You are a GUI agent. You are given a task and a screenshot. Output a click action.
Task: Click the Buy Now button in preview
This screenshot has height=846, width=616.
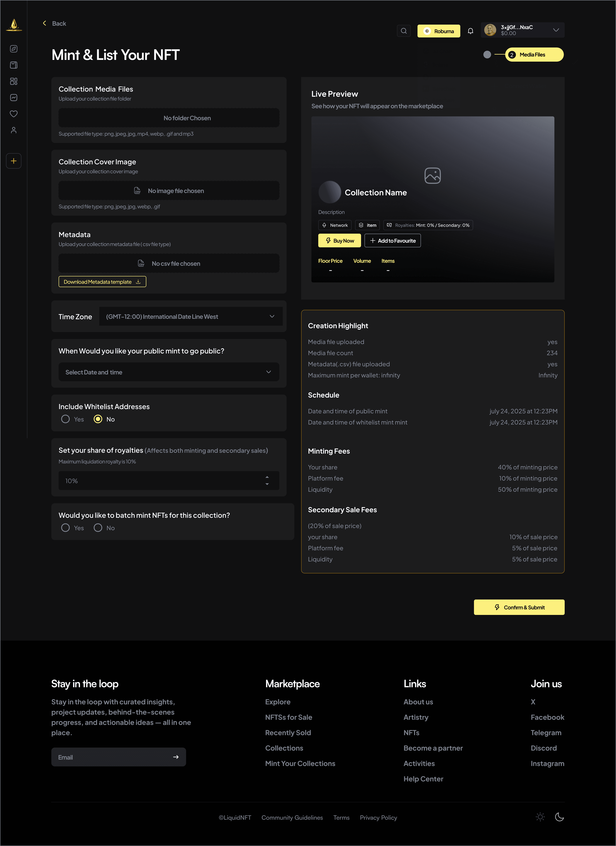pos(339,240)
